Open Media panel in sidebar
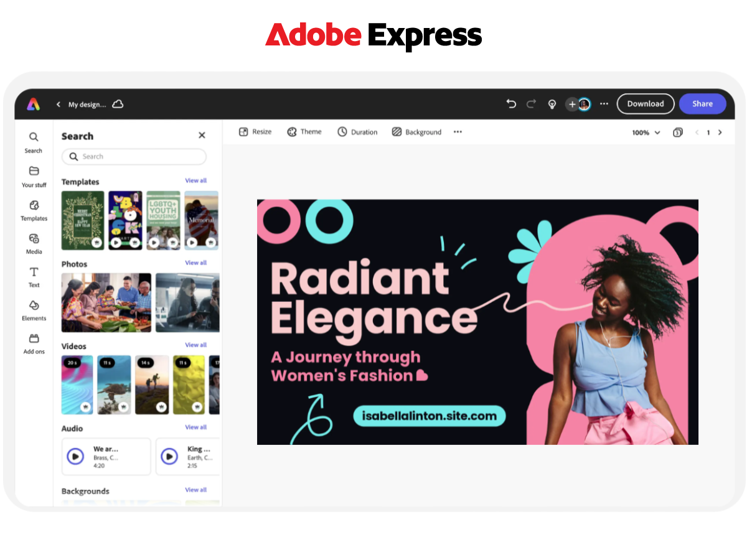Image resolution: width=747 pixels, height=560 pixels. 34,243
